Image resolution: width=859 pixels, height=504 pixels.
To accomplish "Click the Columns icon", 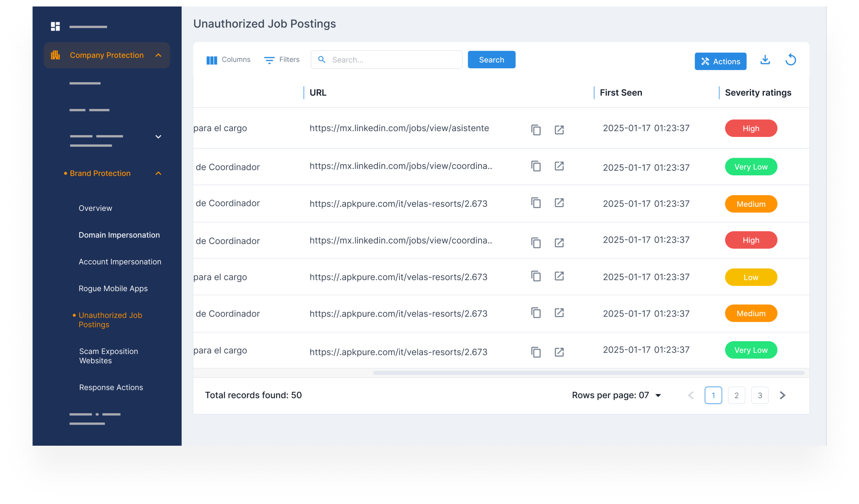I will pyautogui.click(x=212, y=60).
